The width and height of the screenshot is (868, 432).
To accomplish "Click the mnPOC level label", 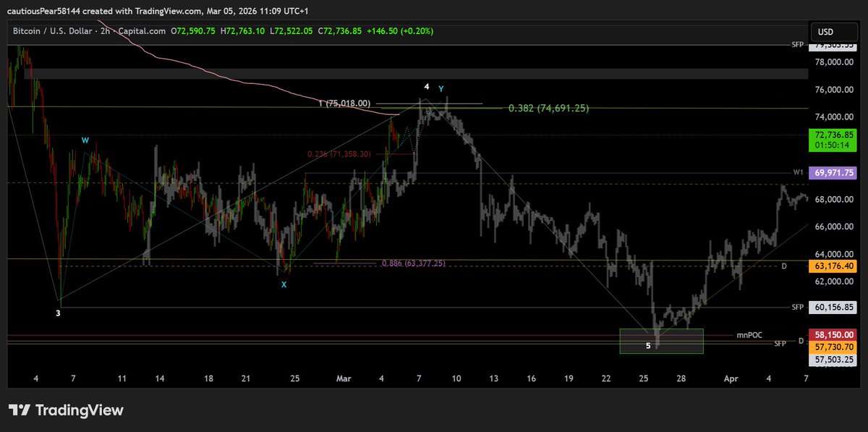I will click(x=750, y=335).
